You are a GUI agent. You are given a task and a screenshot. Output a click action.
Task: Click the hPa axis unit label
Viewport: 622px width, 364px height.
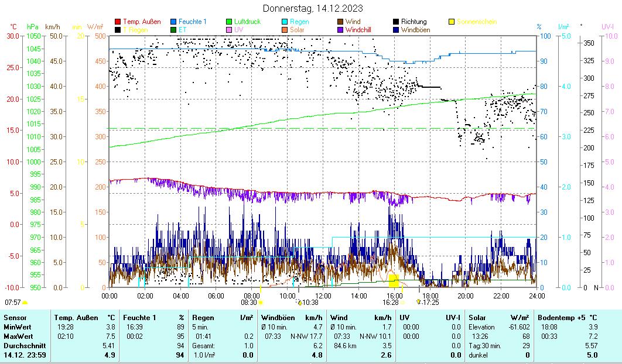tap(33, 27)
